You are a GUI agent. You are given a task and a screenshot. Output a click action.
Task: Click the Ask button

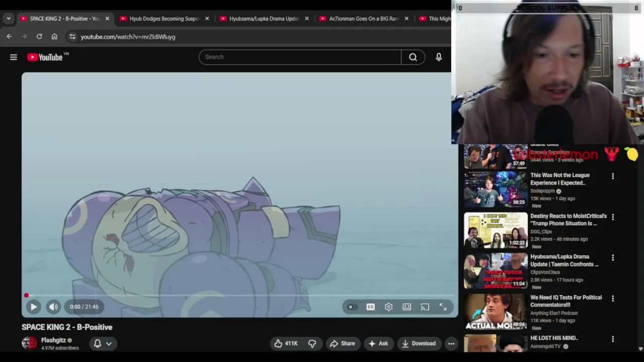(378, 343)
